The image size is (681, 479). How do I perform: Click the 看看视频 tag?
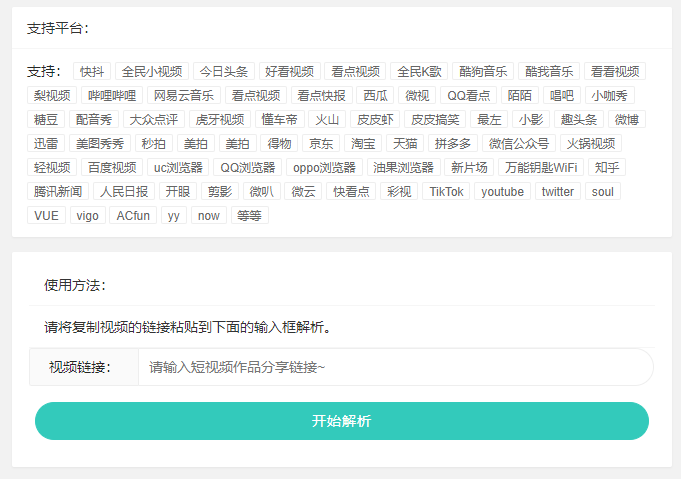point(615,71)
